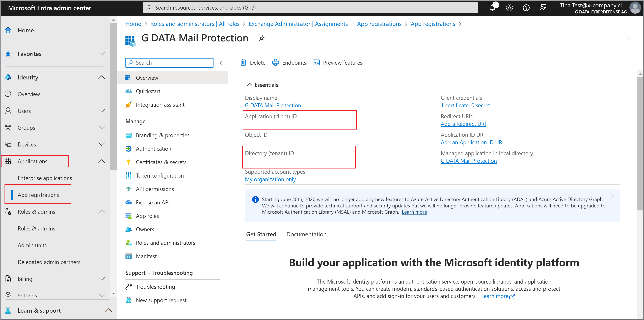This screenshot has height=320, width=644.
Task: Click the G DATA Mail Protection display name link
Action: (x=272, y=105)
